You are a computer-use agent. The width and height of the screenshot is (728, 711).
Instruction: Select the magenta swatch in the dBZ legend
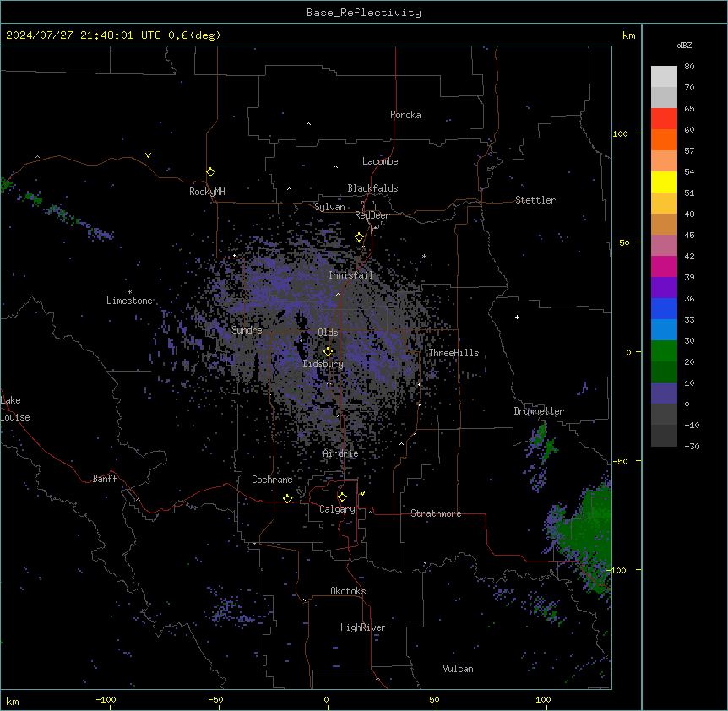coord(664,266)
